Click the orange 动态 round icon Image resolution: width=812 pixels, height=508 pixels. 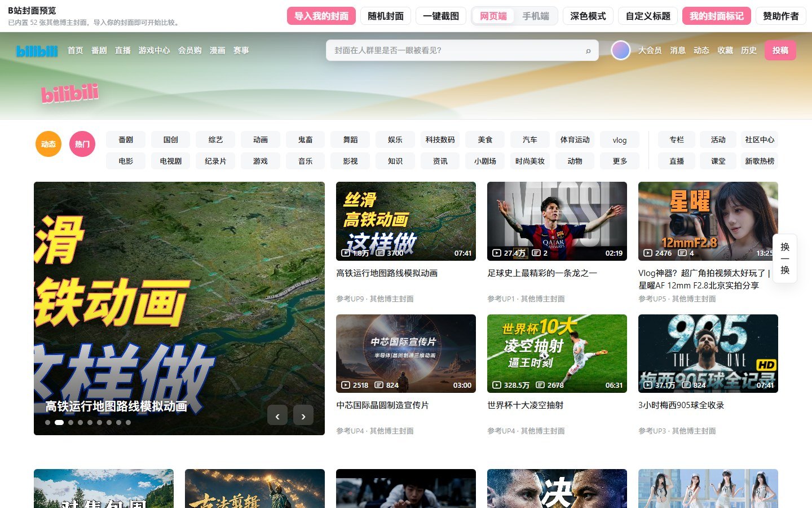(48, 144)
